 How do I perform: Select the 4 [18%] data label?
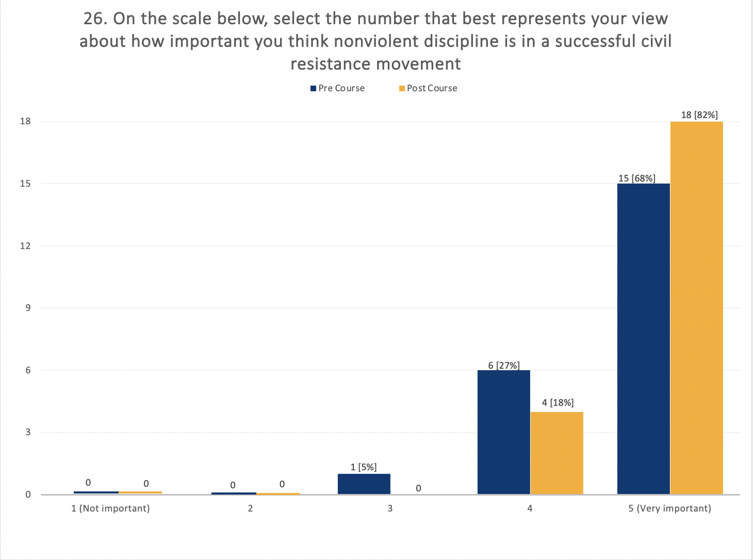(558, 403)
